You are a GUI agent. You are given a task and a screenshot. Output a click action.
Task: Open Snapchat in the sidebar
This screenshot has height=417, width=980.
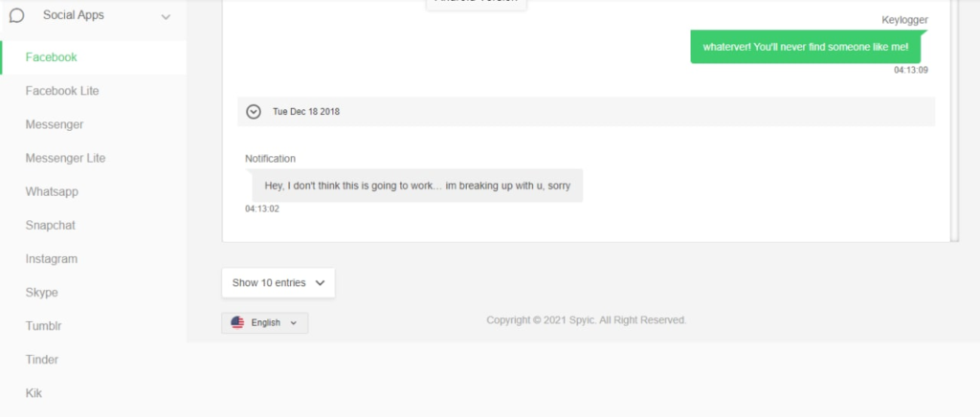coord(50,226)
